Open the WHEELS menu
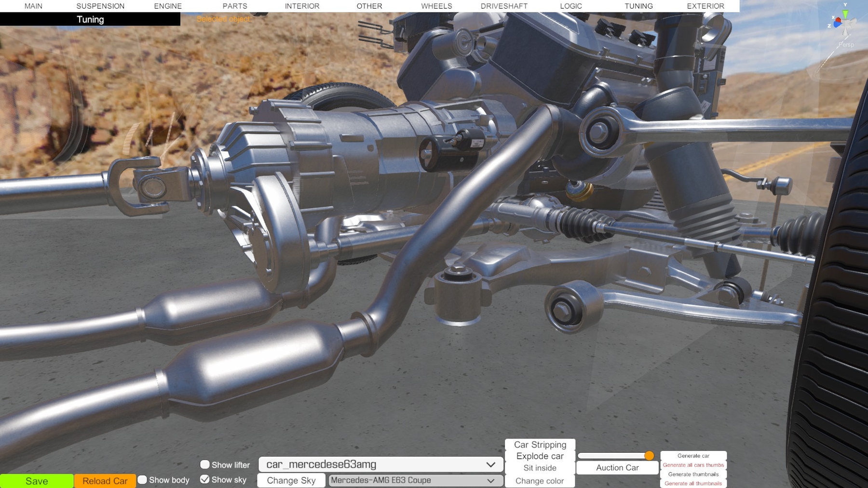Image resolution: width=868 pixels, height=488 pixels. [436, 6]
